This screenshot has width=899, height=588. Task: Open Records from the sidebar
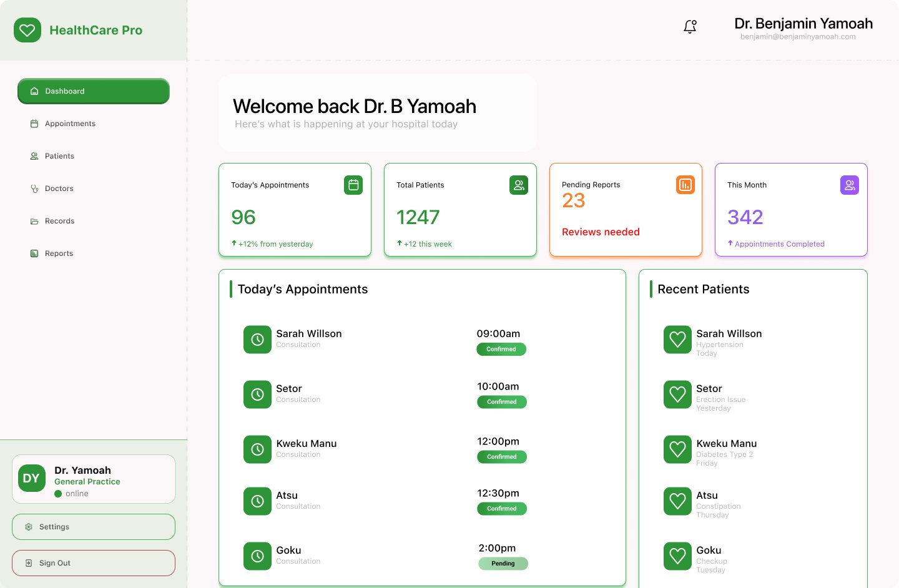click(59, 221)
